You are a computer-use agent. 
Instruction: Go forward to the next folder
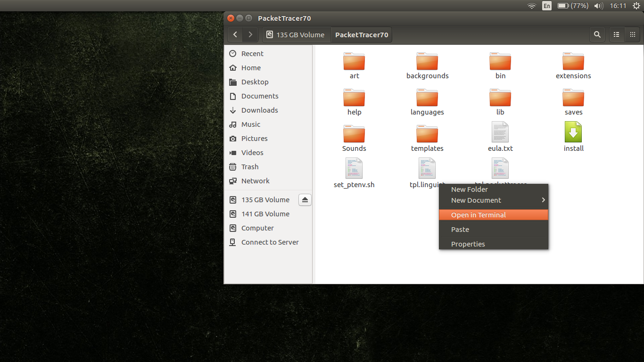point(250,34)
